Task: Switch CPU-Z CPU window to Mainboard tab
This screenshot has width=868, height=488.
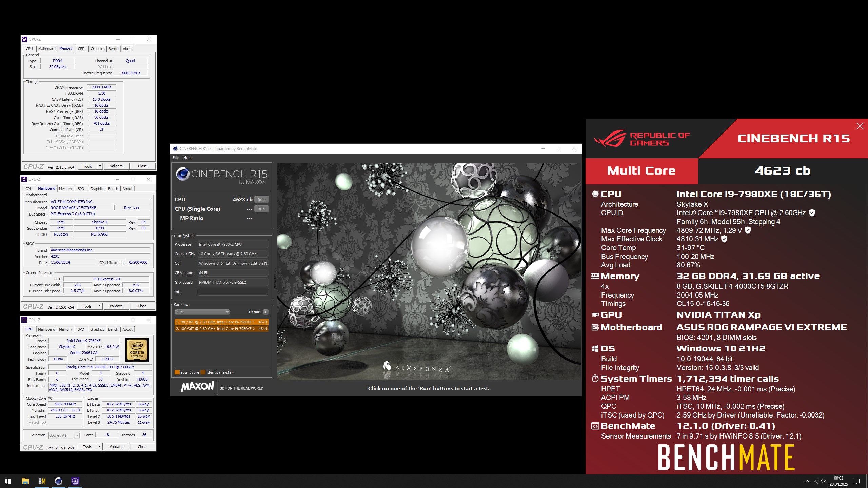Action: pyautogui.click(x=46, y=329)
